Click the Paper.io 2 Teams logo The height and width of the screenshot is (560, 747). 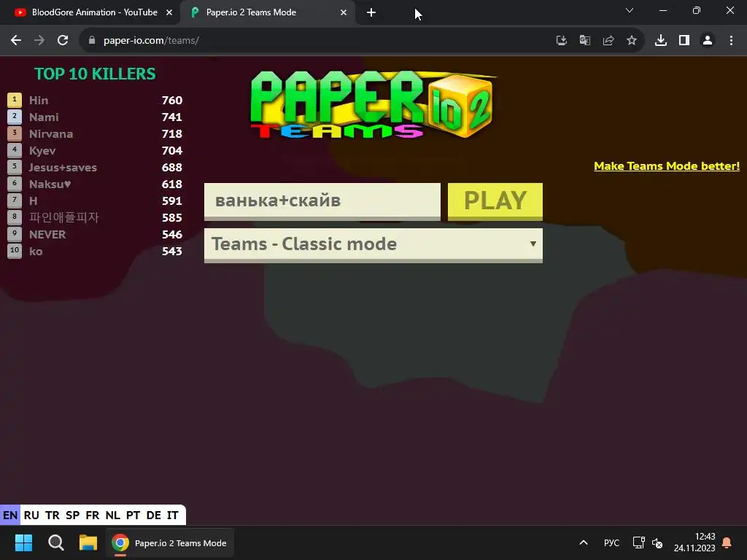click(x=373, y=105)
